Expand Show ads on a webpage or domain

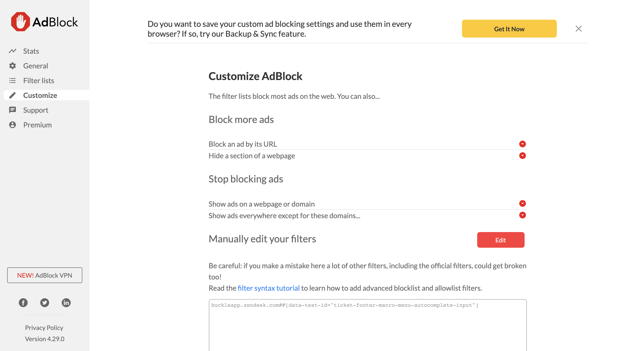523,203
